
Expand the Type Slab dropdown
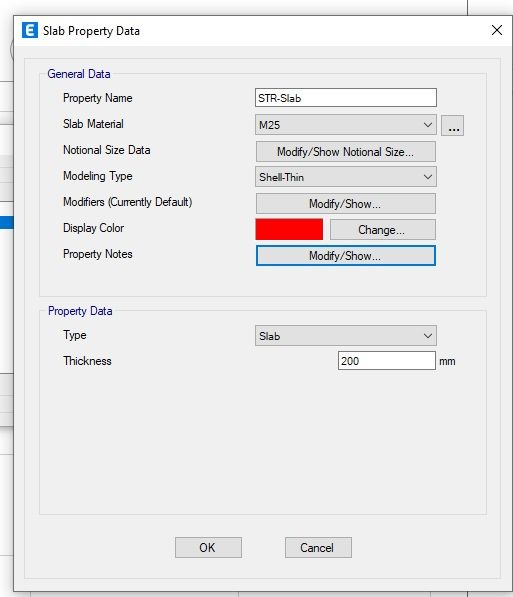[346, 336]
